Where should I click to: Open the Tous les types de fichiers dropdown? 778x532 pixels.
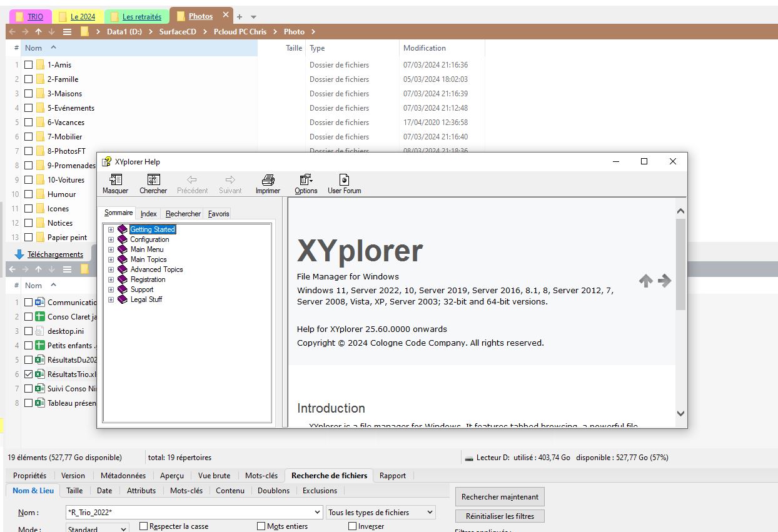point(381,513)
